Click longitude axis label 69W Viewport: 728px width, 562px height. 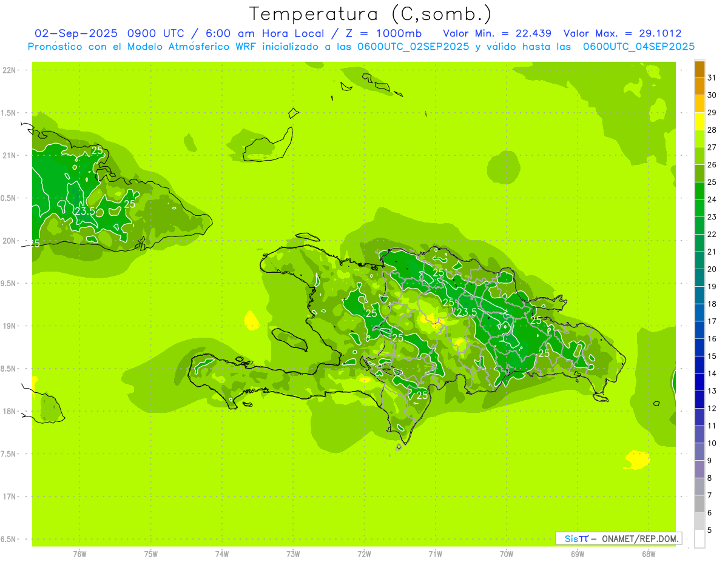click(578, 554)
